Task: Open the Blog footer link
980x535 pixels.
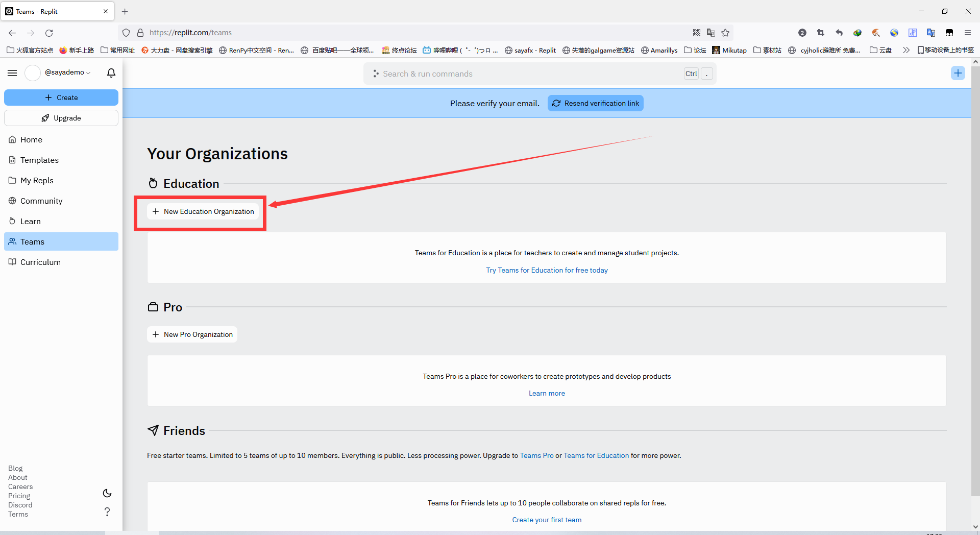Action: 15,468
